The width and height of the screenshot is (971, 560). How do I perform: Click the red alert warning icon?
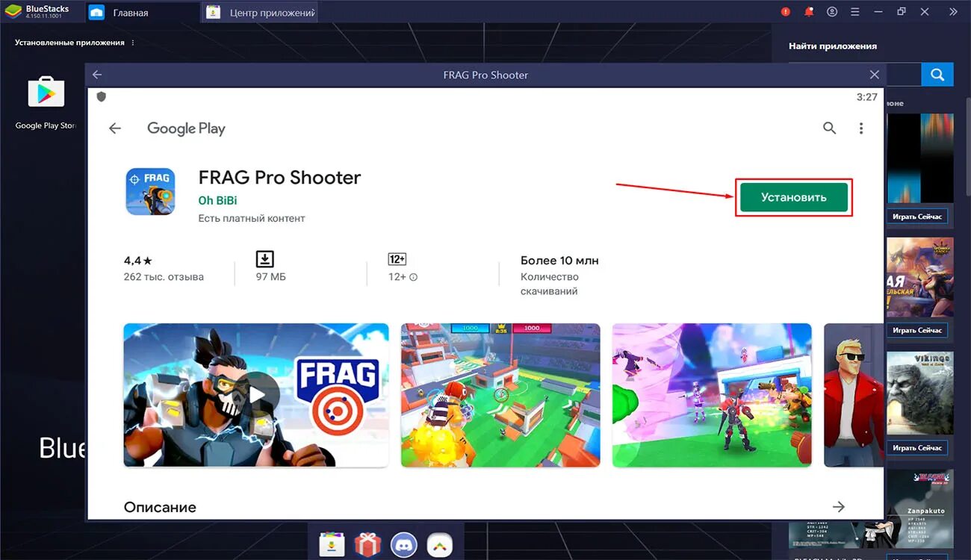785,12
